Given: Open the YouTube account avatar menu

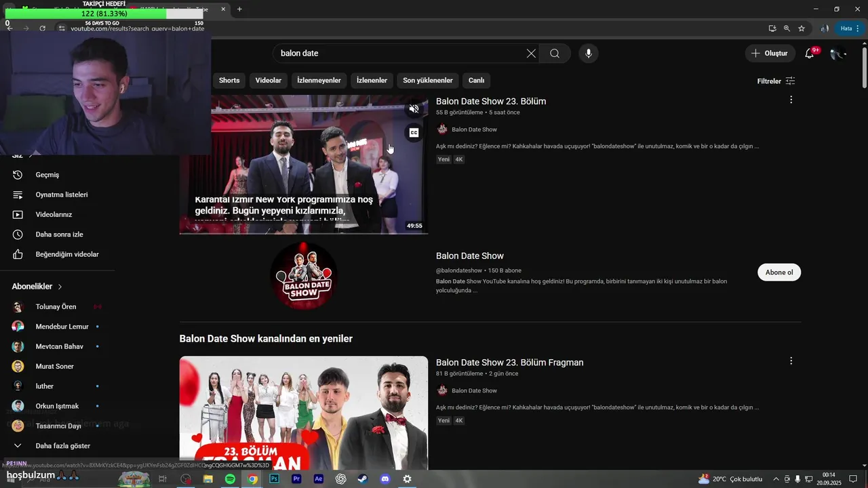Looking at the screenshot, I should pos(838,54).
